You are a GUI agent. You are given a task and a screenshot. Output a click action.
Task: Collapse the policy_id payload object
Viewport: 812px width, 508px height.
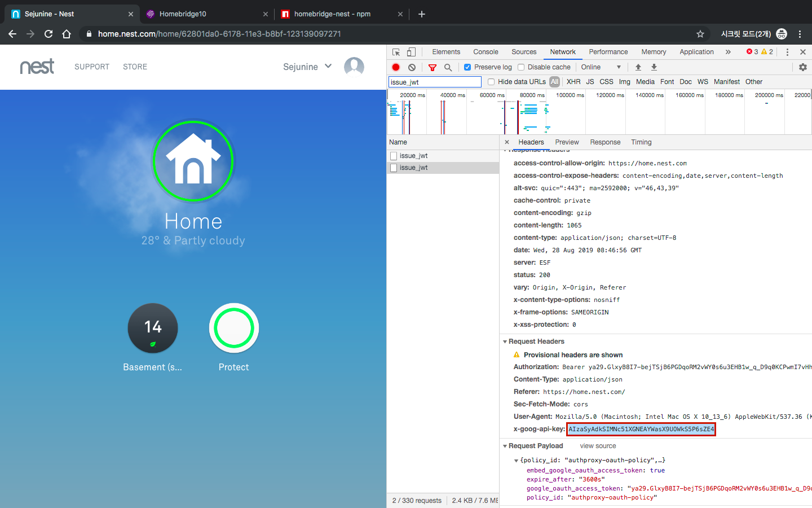coord(516,461)
